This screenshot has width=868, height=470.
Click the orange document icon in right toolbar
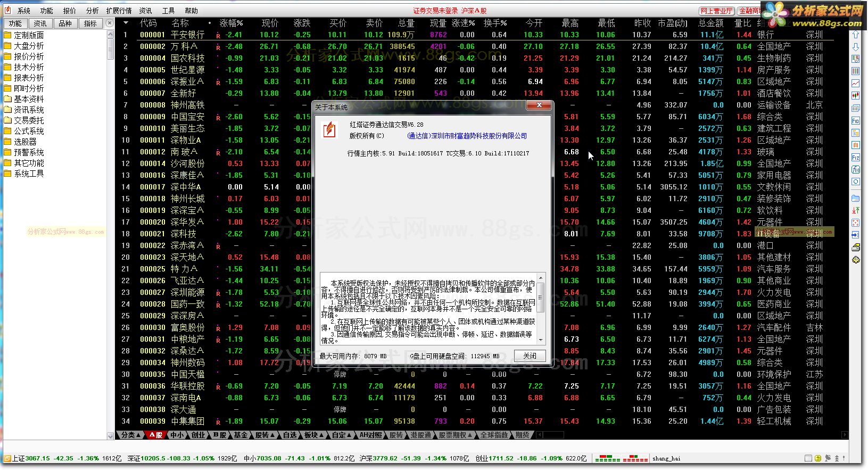coord(856,145)
